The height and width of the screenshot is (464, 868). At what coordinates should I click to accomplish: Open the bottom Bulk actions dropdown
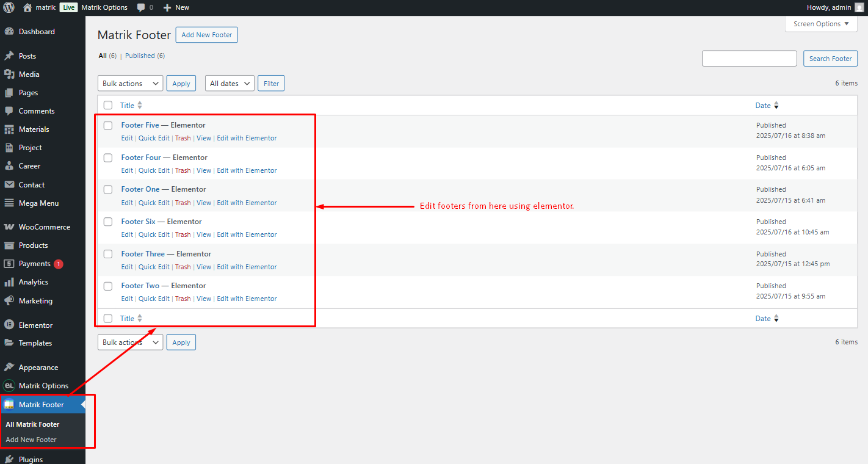tap(131, 343)
